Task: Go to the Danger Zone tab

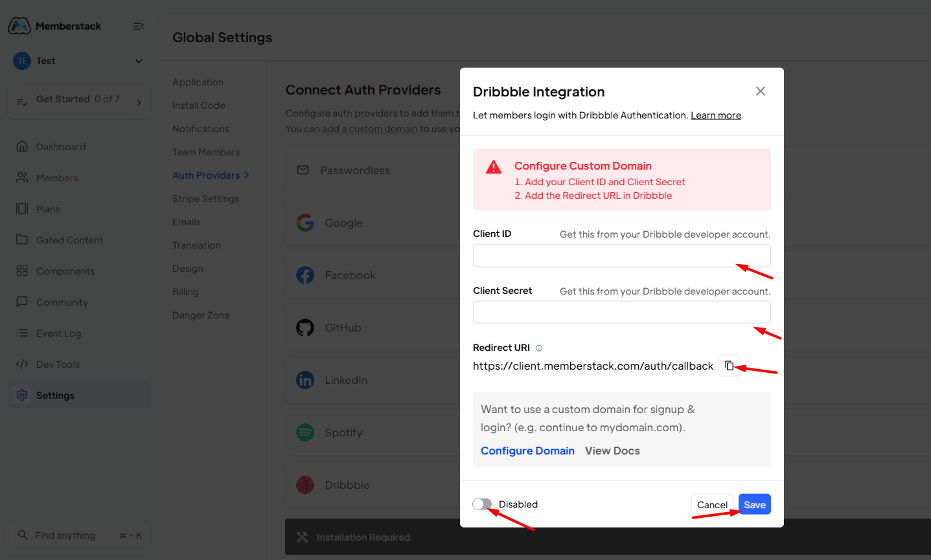Action: click(201, 315)
